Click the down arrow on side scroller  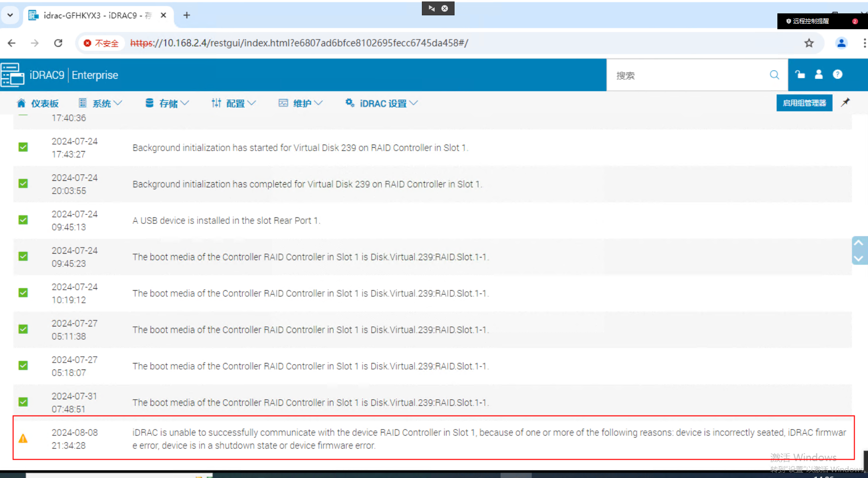[x=859, y=258]
